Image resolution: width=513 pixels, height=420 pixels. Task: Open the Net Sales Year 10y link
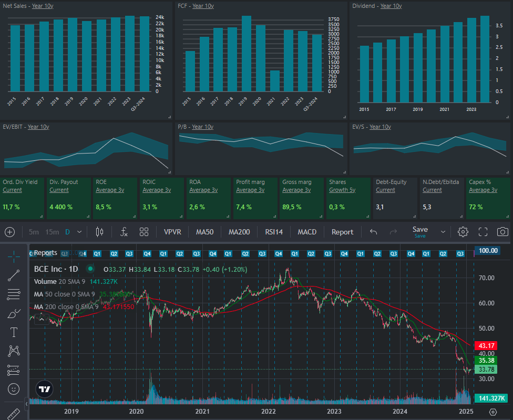click(x=42, y=6)
